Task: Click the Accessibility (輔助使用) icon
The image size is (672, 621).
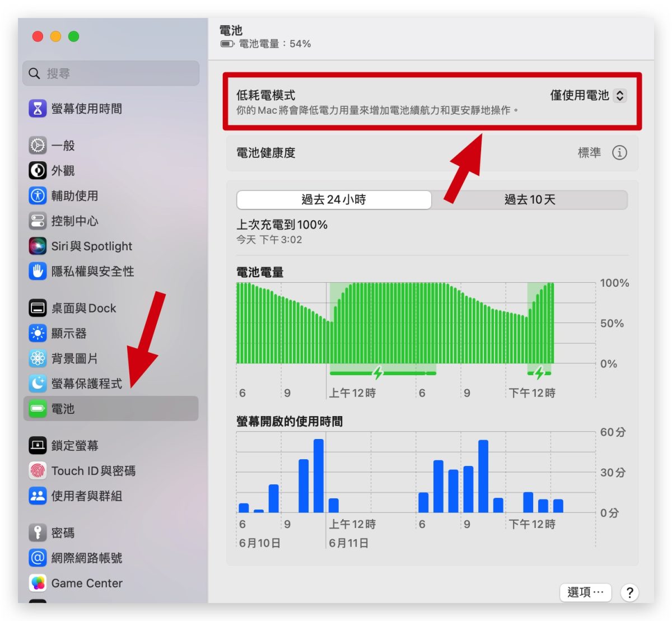Action: 38,195
